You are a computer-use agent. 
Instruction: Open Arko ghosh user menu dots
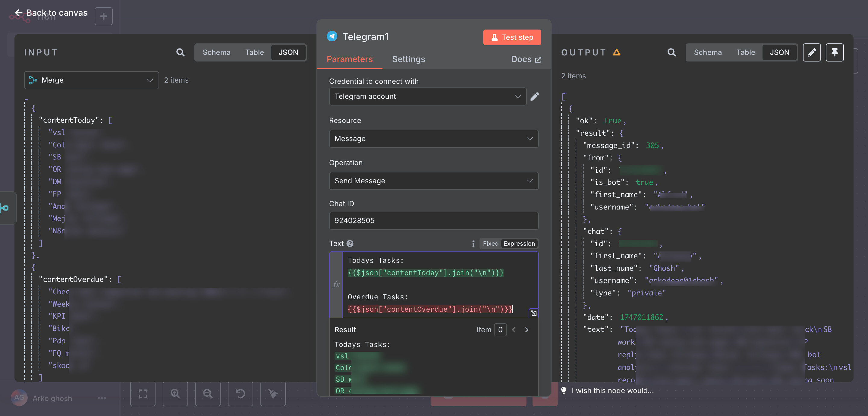coord(102,398)
